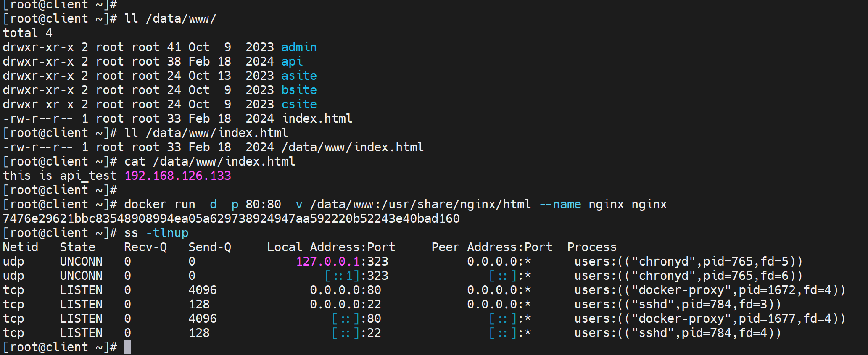Click the 0.0.0.0:22 listening address
Screen dimensions: 868x355
pyautogui.click(x=345, y=304)
